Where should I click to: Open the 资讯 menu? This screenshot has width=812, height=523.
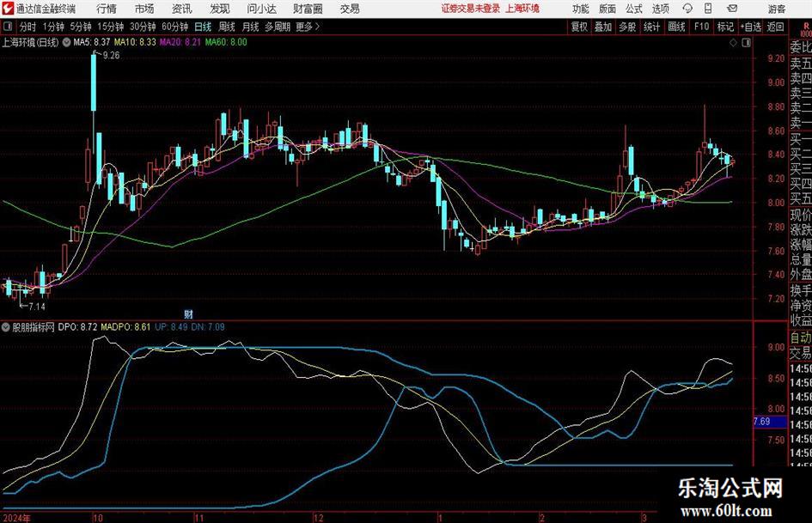pyautogui.click(x=182, y=9)
